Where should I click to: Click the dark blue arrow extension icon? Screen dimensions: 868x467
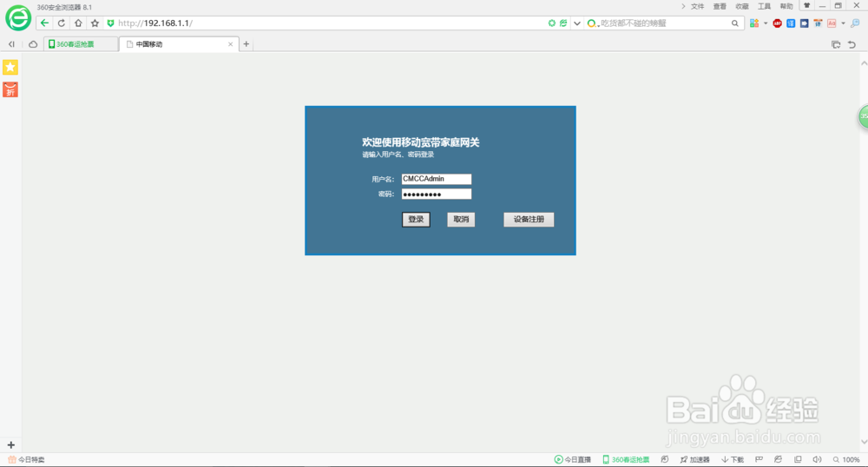coord(805,23)
